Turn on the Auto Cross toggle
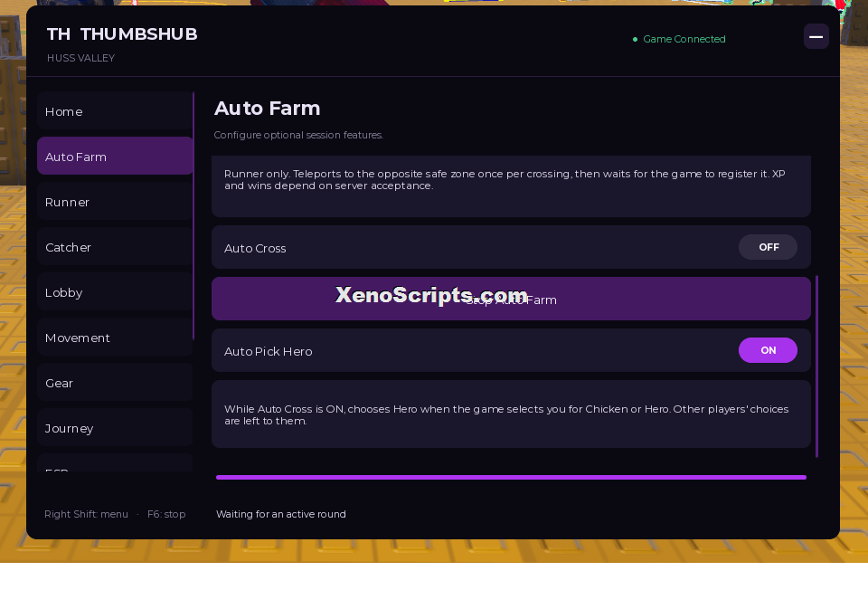This screenshot has width=868, height=590. (768, 247)
